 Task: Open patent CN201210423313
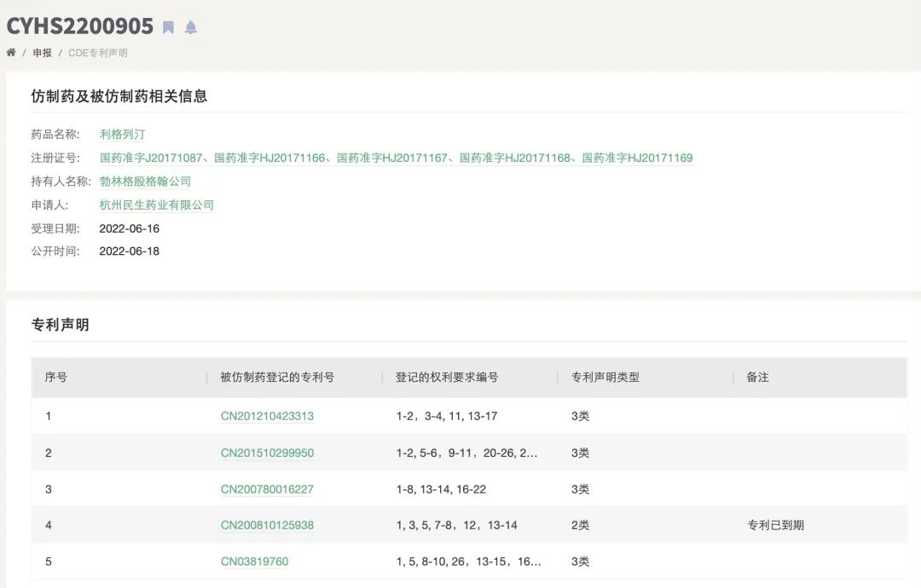pyautogui.click(x=267, y=417)
